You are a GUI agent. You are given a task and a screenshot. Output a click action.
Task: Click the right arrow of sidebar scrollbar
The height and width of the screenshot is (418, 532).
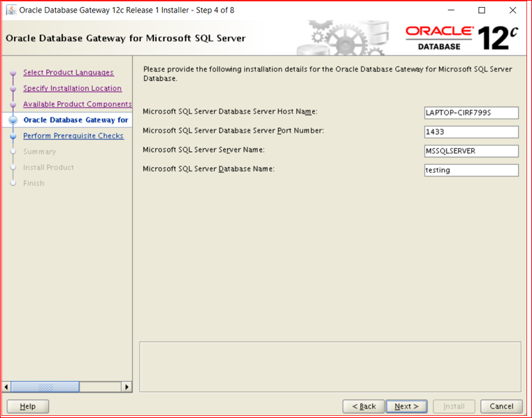pos(127,387)
